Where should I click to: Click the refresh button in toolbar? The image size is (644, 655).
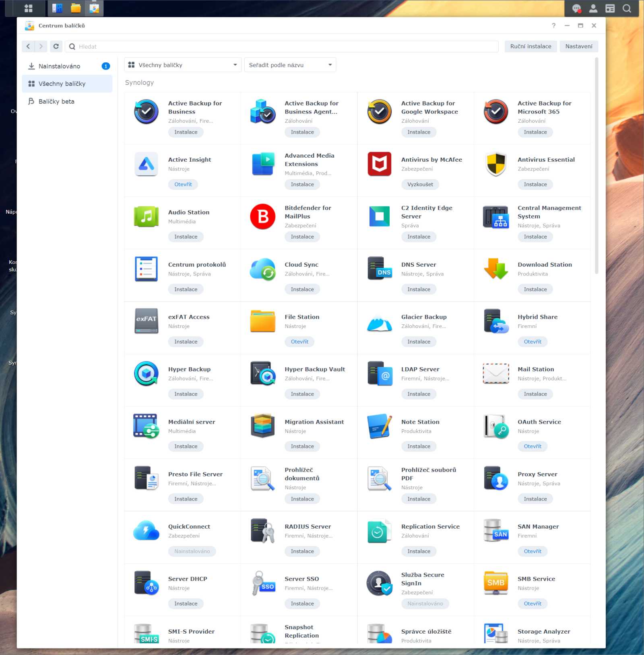(56, 46)
